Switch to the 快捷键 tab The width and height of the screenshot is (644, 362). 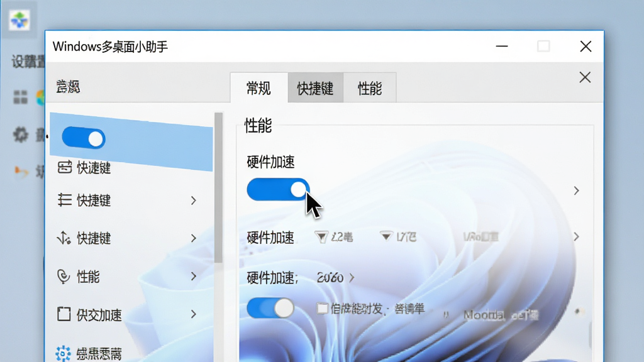[316, 88]
